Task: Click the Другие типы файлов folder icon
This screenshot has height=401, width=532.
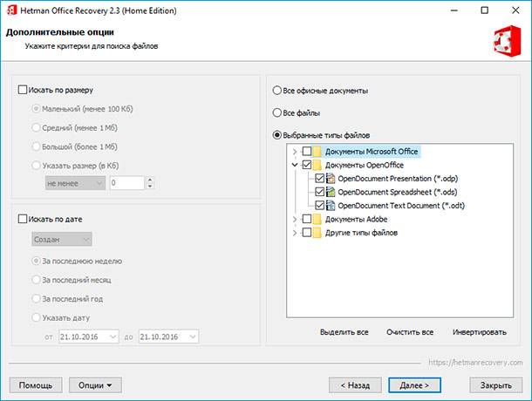Action: pos(317,233)
